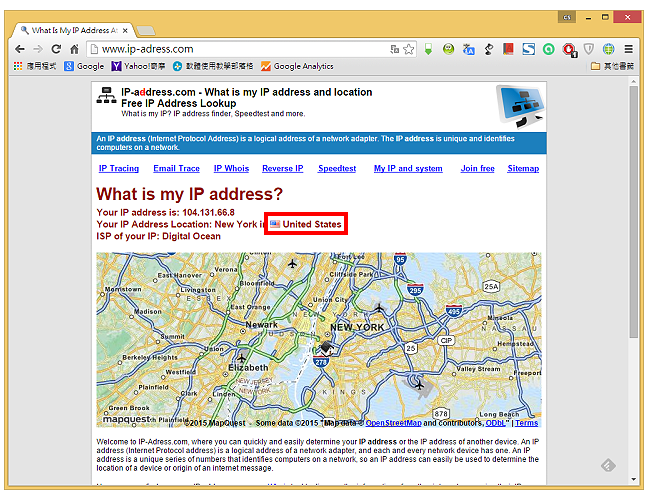Click the vertical page scrollbar thumb
The width and height of the screenshot is (651, 493).
(633, 212)
